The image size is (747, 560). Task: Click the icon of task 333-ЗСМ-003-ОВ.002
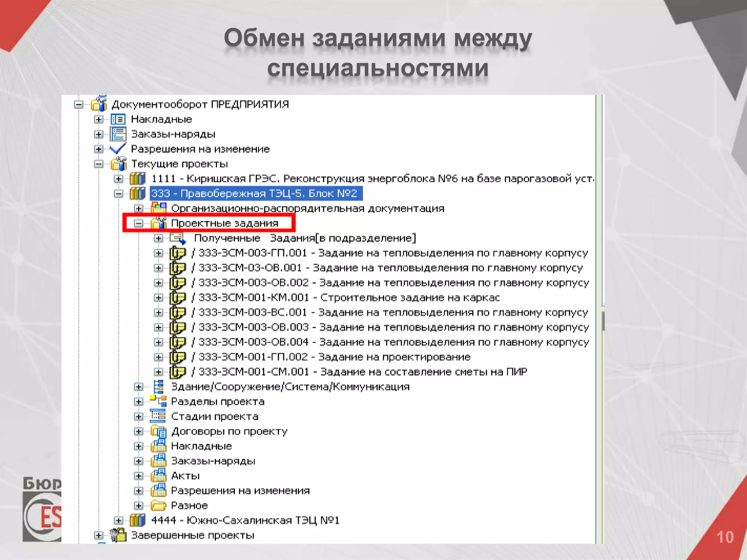pos(178,283)
